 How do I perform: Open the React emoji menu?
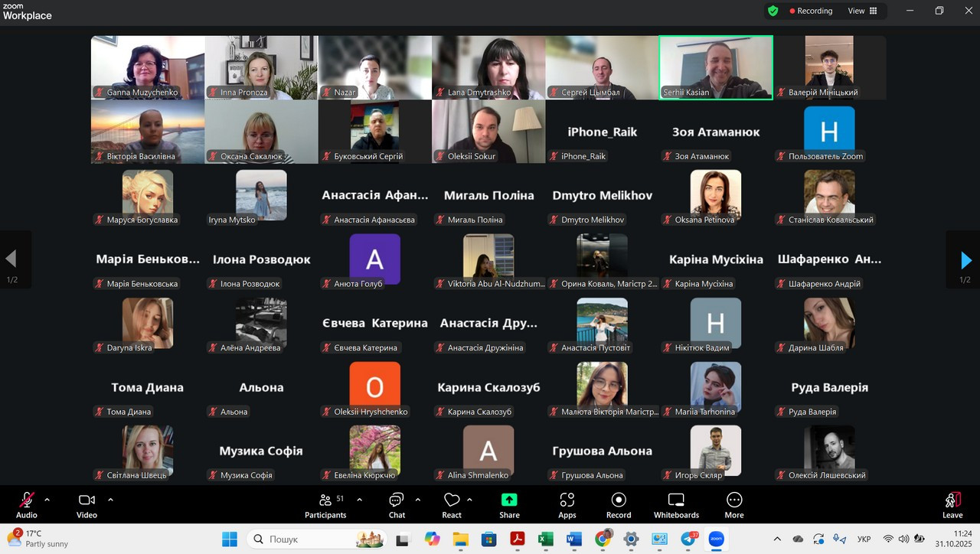pyautogui.click(x=452, y=505)
